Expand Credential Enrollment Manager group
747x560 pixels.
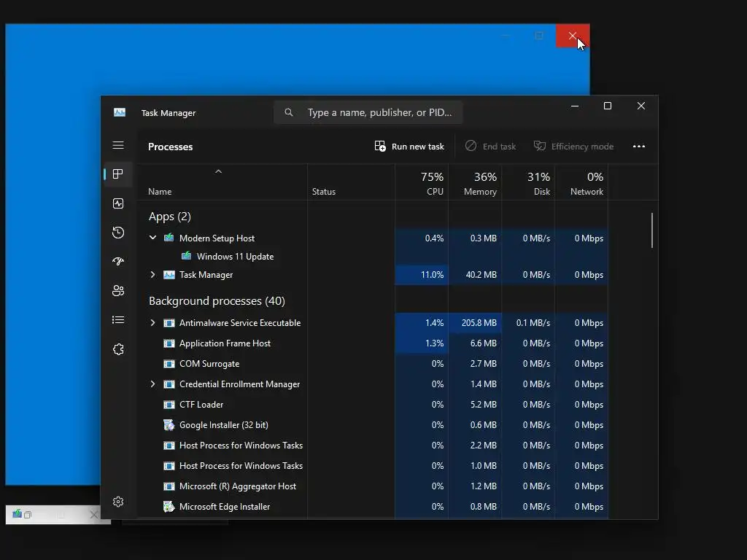(x=152, y=384)
